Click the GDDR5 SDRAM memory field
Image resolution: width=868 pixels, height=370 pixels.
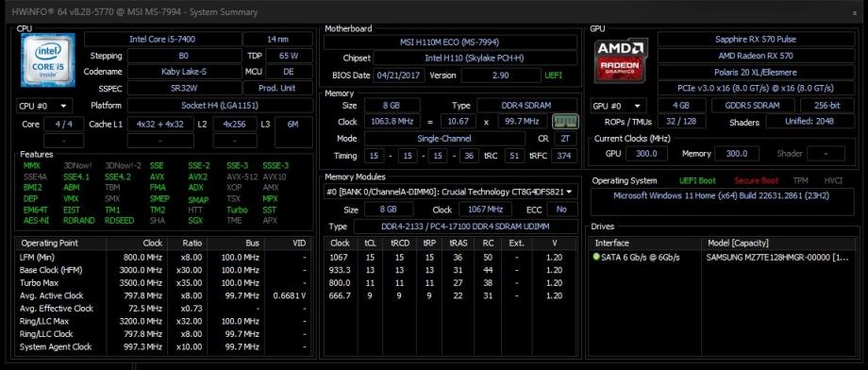click(x=752, y=105)
